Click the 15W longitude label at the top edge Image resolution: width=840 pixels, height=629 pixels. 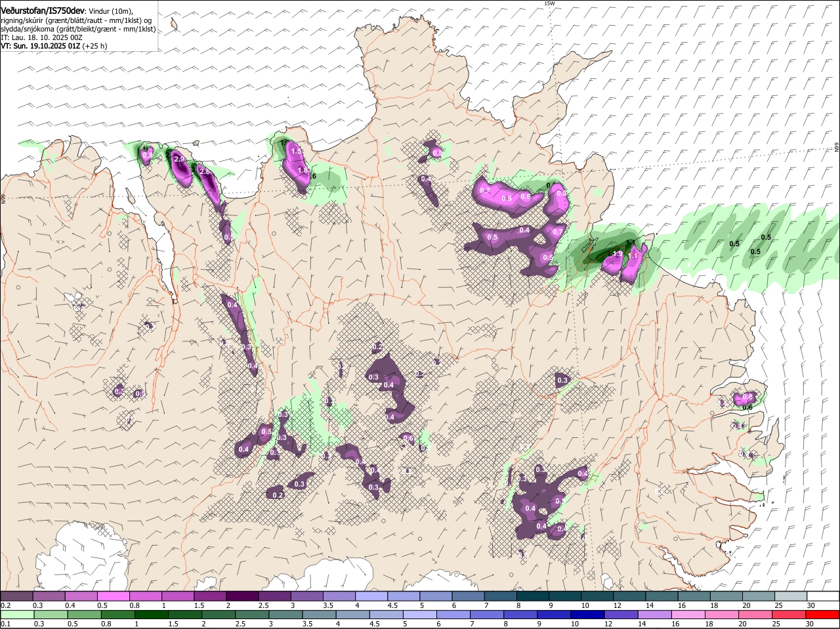click(x=549, y=4)
